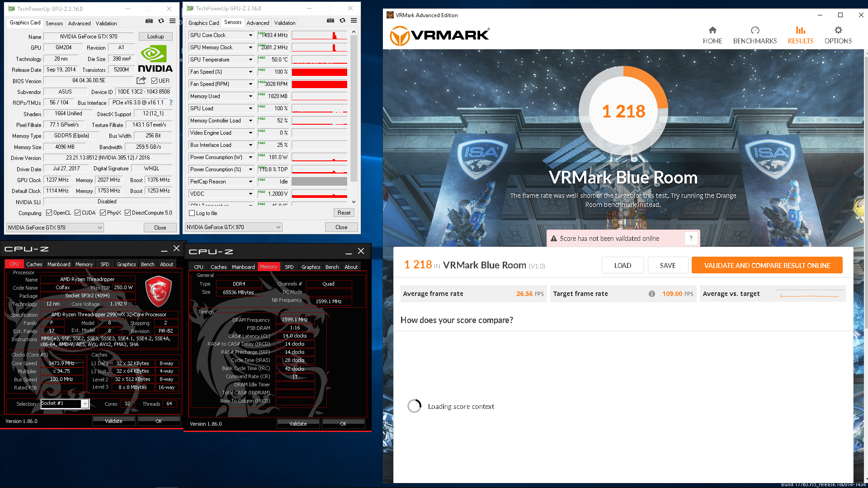Open VRMark Options gear icon
This screenshot has height=488, width=868.
(x=838, y=30)
